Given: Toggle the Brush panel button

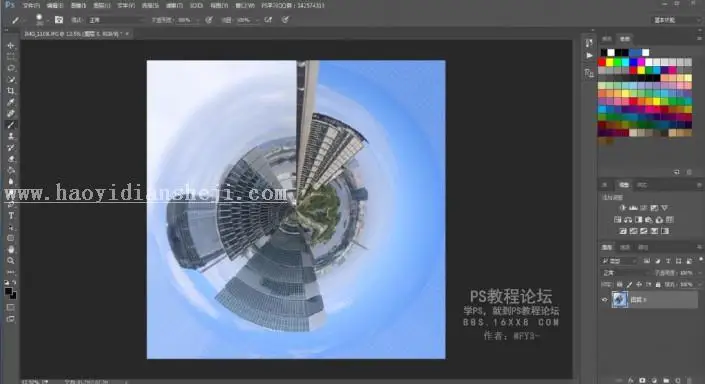Looking at the screenshot, I should coord(59,20).
